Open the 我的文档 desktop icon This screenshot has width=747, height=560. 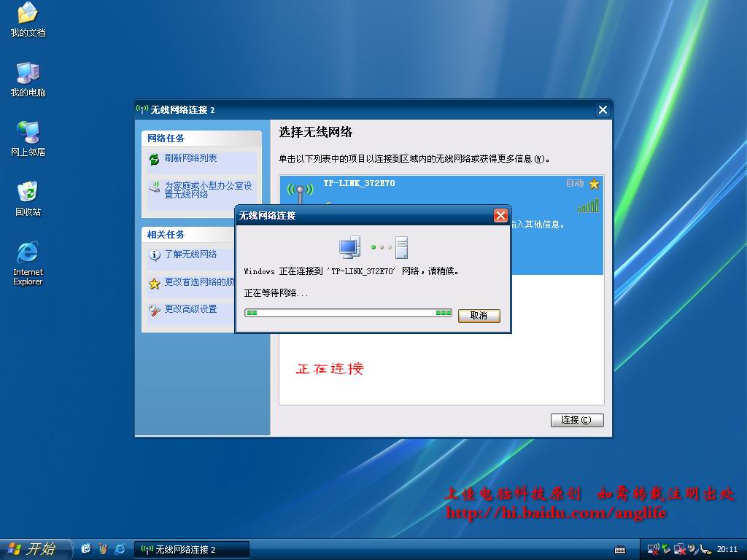click(28, 19)
